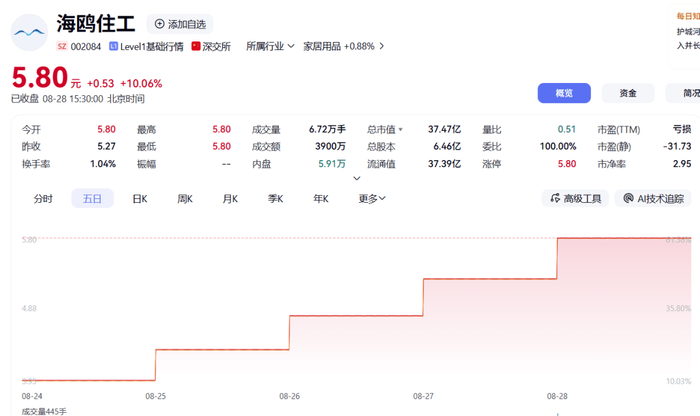
Task: Click the 总股本 value 6.46亿
Action: click(x=447, y=146)
